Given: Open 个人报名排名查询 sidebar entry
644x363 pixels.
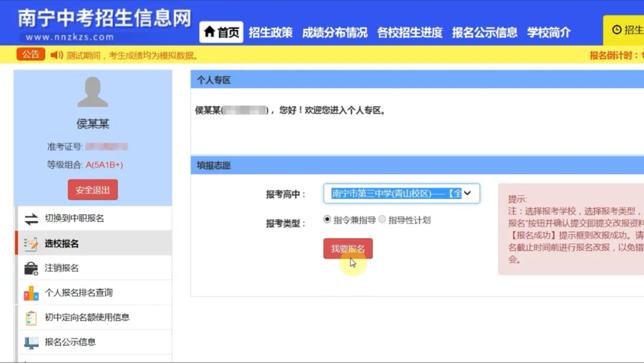Looking at the screenshot, I should [94, 293].
